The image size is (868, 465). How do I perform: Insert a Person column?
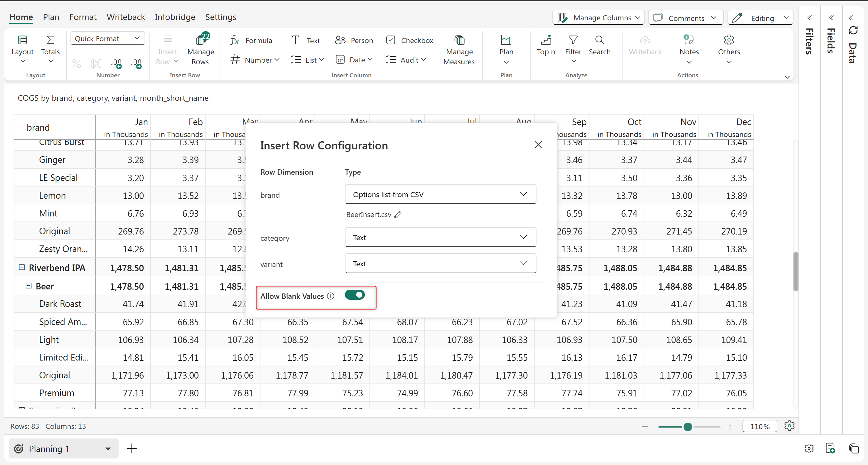(x=354, y=41)
